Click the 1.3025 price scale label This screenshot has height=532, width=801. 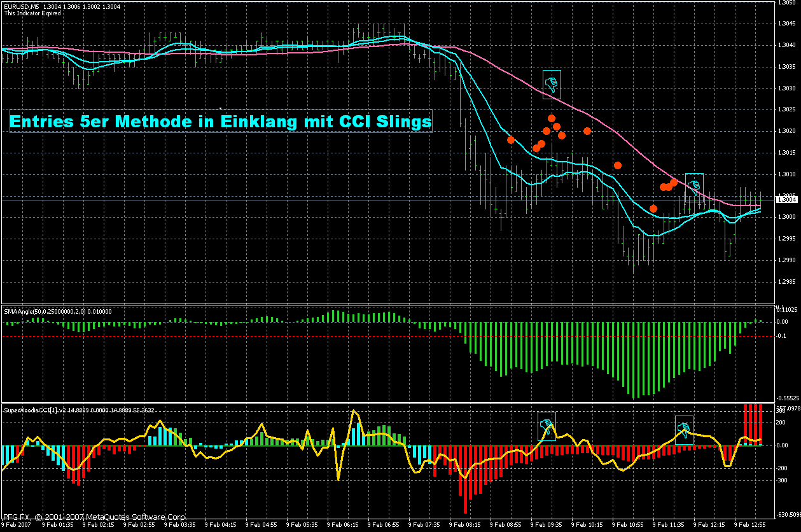(786, 110)
